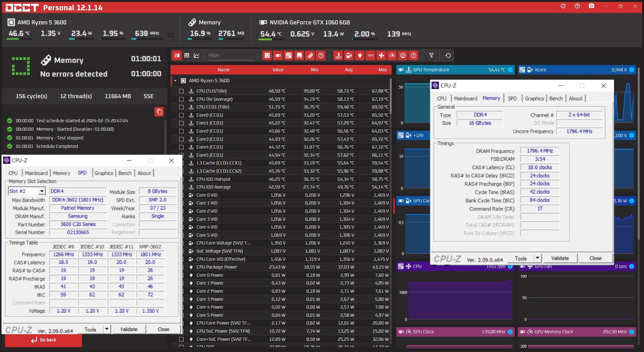This screenshot has width=644, height=352.
Task: Toggle temperature sensor type filter
Action: 338,55
